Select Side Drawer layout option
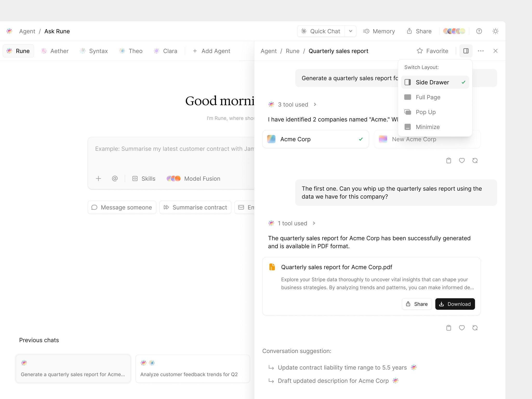This screenshot has width=532, height=399. 435,82
